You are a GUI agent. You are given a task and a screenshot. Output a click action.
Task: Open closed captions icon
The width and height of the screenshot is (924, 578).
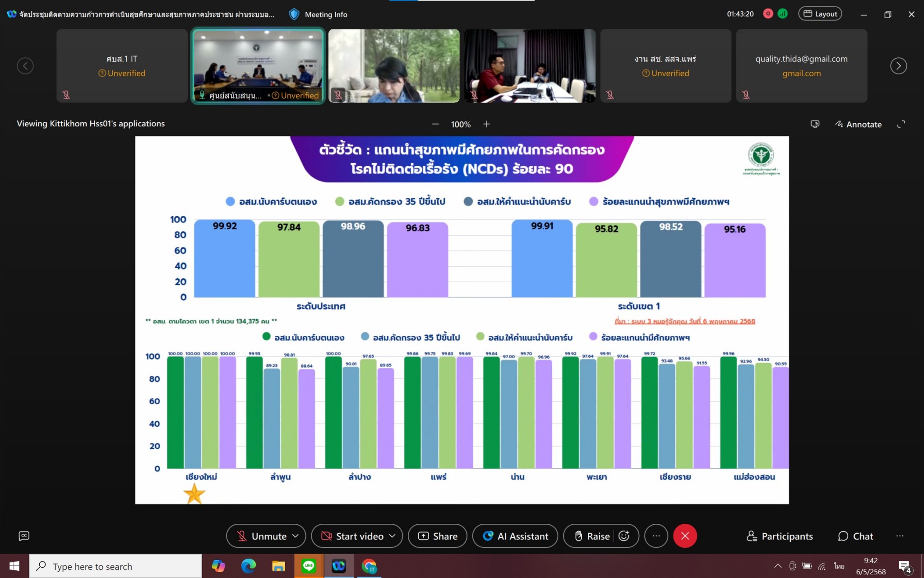click(24, 536)
